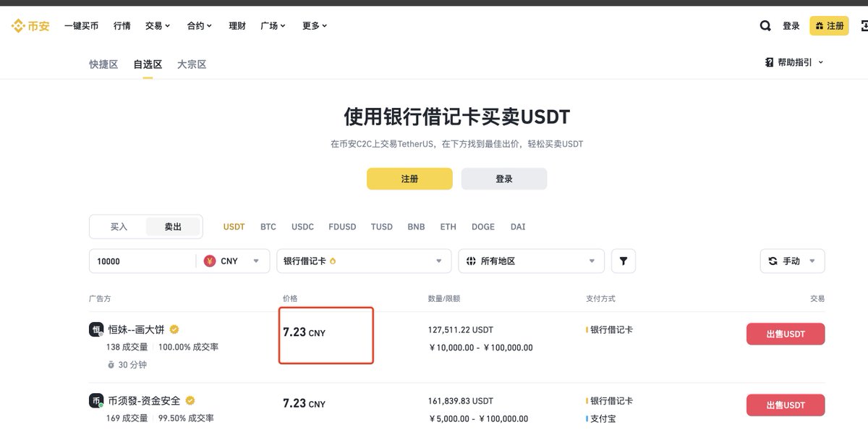The width and height of the screenshot is (868, 430).
Task: Click the filter funnel icon
Action: point(624,261)
